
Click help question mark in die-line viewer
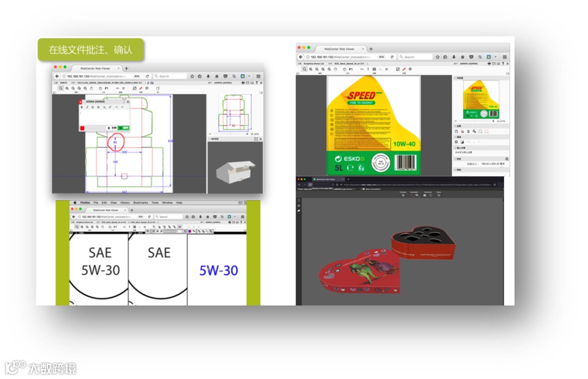pyautogui.click(x=256, y=83)
